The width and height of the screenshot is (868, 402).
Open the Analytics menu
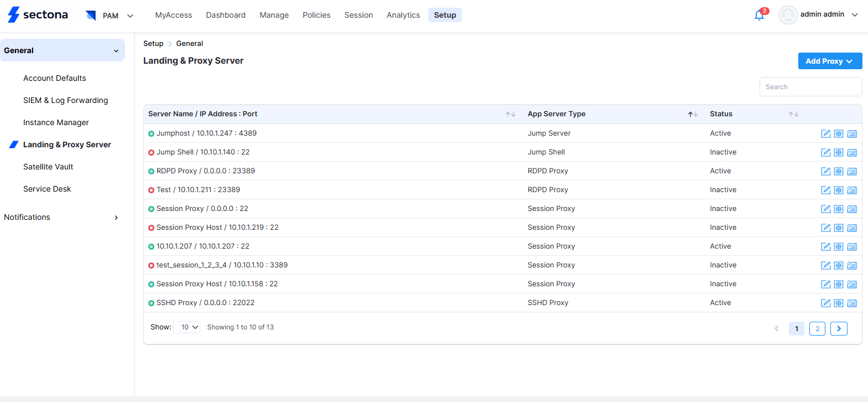click(x=403, y=15)
